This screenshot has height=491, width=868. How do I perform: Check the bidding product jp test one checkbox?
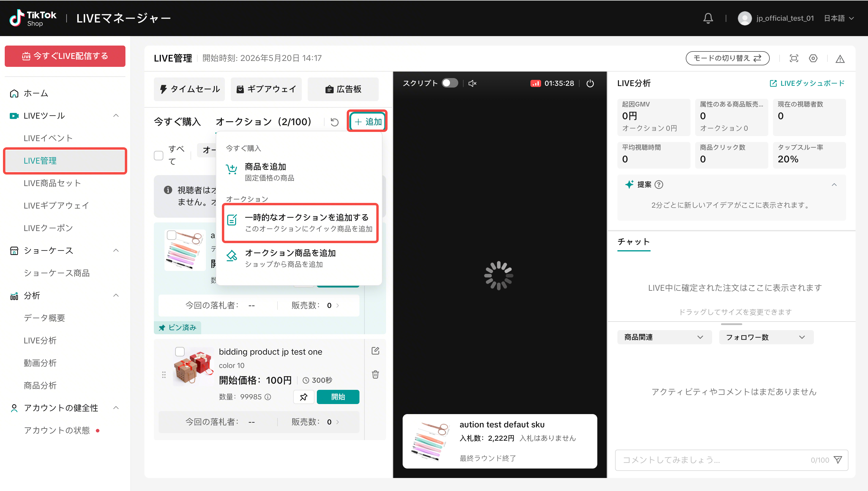(180, 351)
